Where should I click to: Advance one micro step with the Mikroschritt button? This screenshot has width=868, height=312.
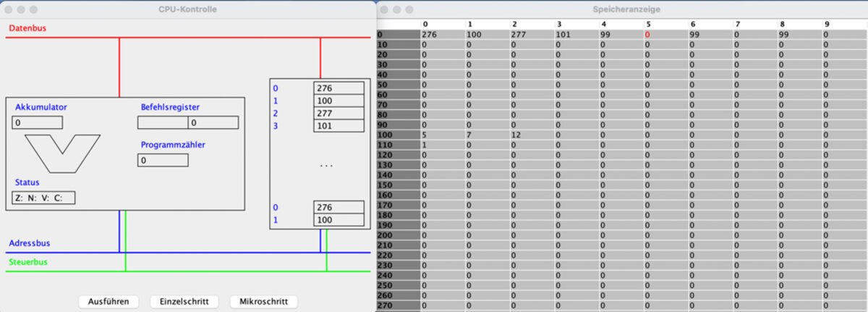click(x=263, y=301)
